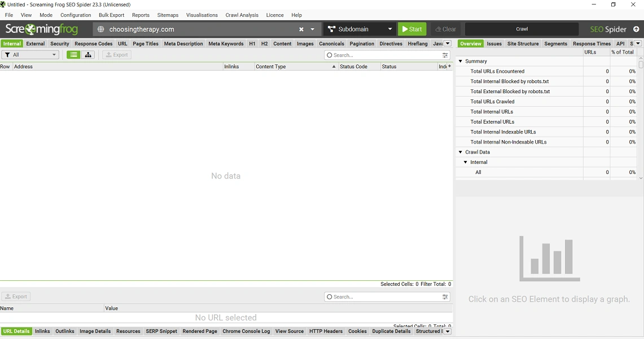Image resolution: width=644 pixels, height=339 pixels.
Task: Switch to the Issues tab
Action: click(x=494, y=44)
